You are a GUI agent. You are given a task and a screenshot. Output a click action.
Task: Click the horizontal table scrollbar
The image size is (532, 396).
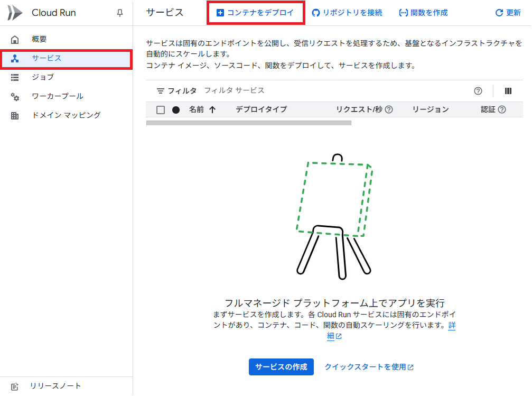pos(248,123)
